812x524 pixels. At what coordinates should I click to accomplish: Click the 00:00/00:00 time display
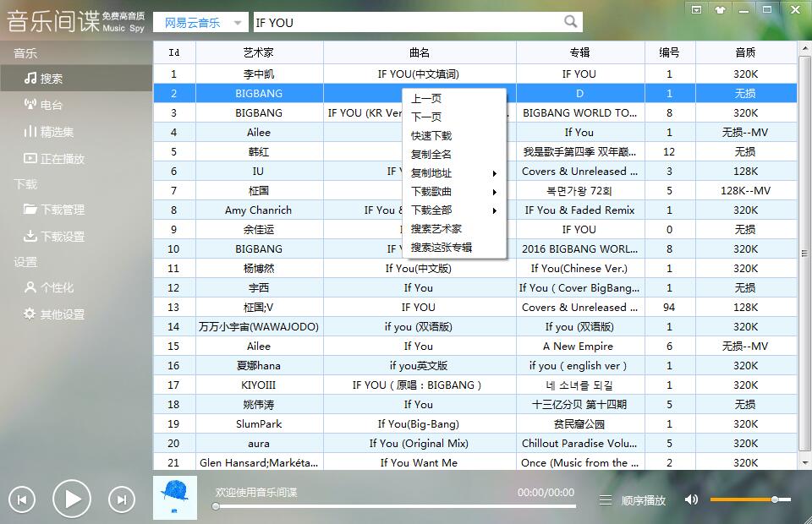point(546,493)
